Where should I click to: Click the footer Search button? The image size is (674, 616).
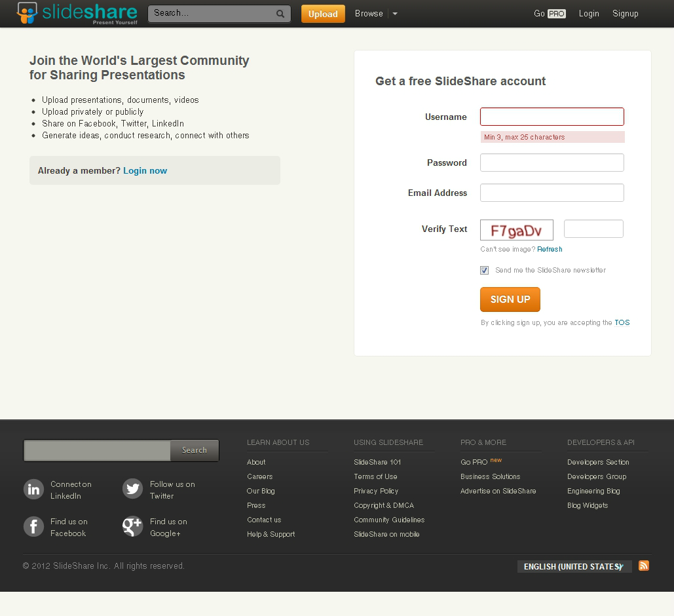point(195,450)
